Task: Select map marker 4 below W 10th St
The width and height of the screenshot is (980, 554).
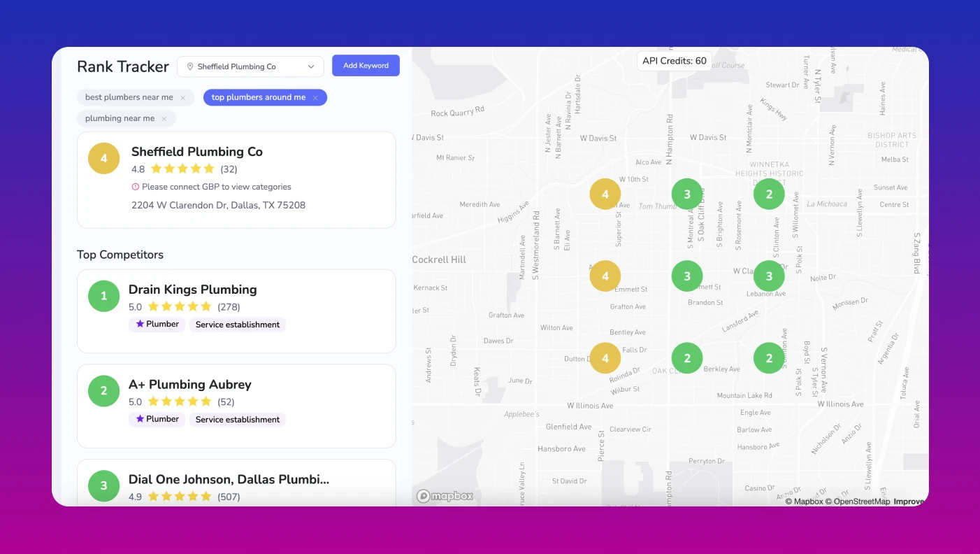Action: (x=605, y=194)
